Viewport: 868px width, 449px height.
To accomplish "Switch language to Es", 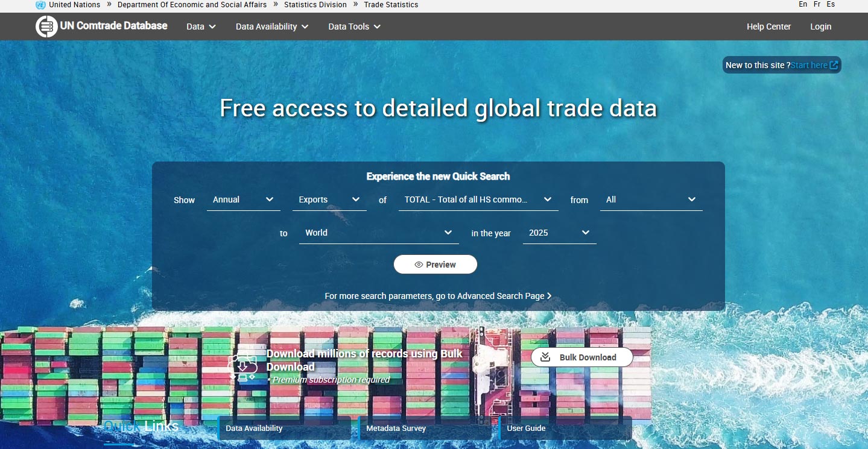I will point(831,4).
